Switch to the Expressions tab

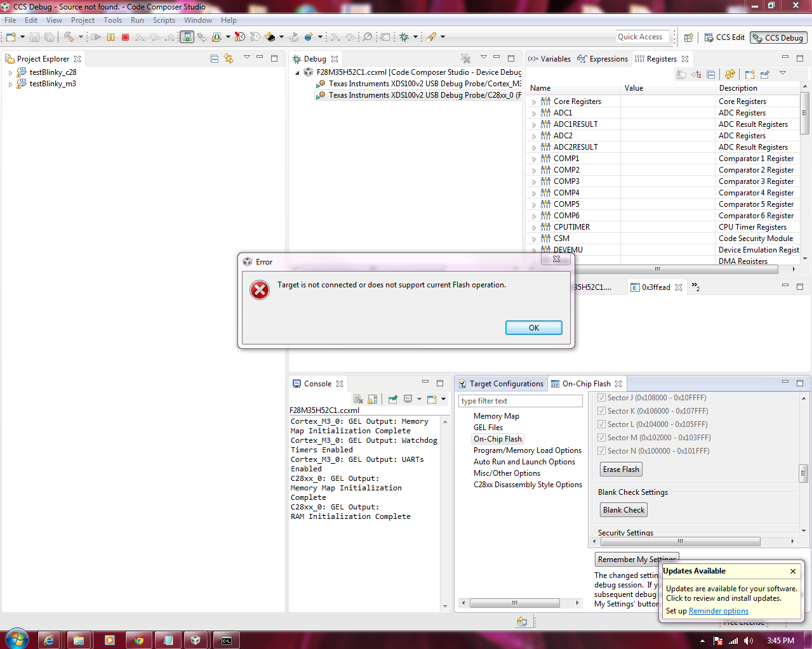[x=602, y=58]
